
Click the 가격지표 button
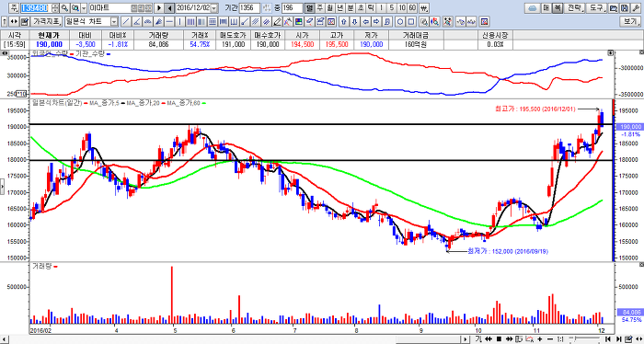[46, 21]
